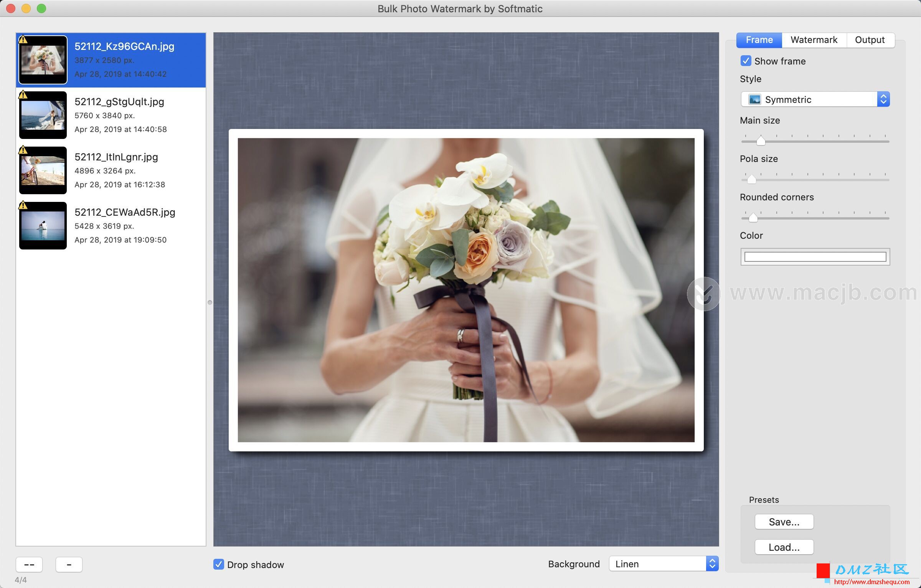Click the date Apr 28, 2019 at 14:40:58
The image size is (921, 588).
tap(120, 129)
